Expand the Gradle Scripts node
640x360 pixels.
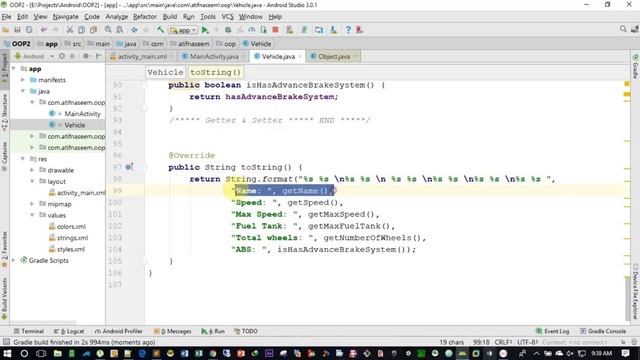pos(13,260)
